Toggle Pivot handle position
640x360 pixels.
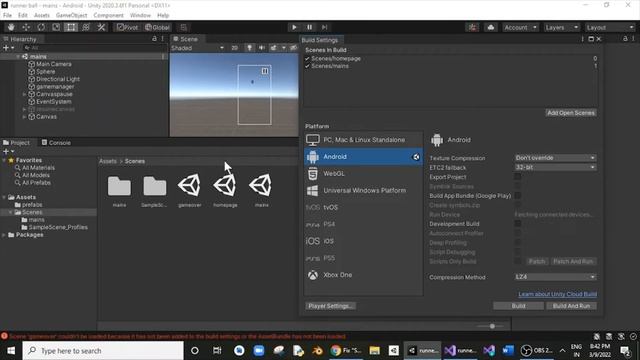tap(127, 27)
